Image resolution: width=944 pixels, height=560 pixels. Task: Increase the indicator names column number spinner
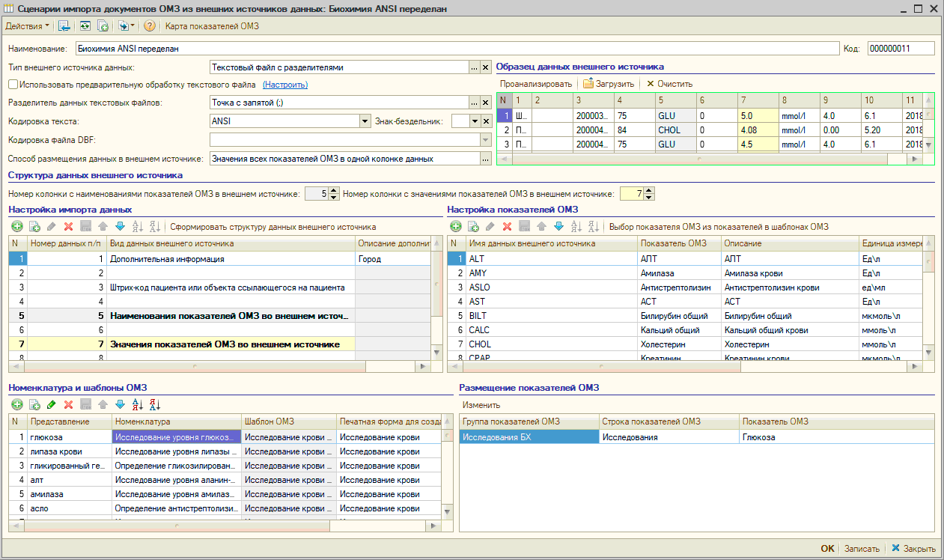[334, 191]
